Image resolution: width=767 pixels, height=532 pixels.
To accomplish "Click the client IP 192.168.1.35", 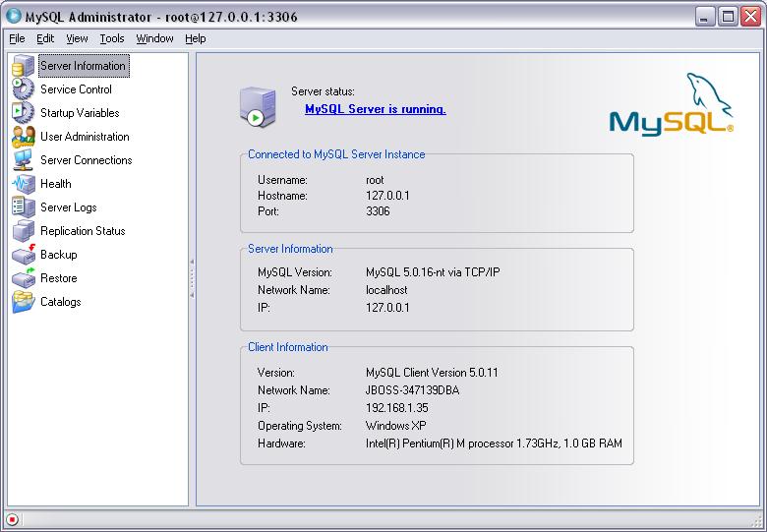I will click(x=396, y=408).
